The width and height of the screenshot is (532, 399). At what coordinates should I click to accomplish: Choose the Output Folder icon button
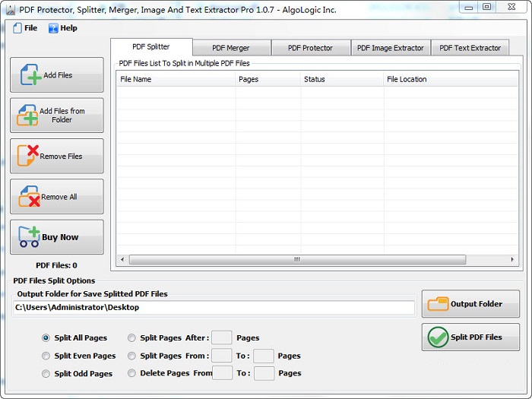tap(470, 304)
